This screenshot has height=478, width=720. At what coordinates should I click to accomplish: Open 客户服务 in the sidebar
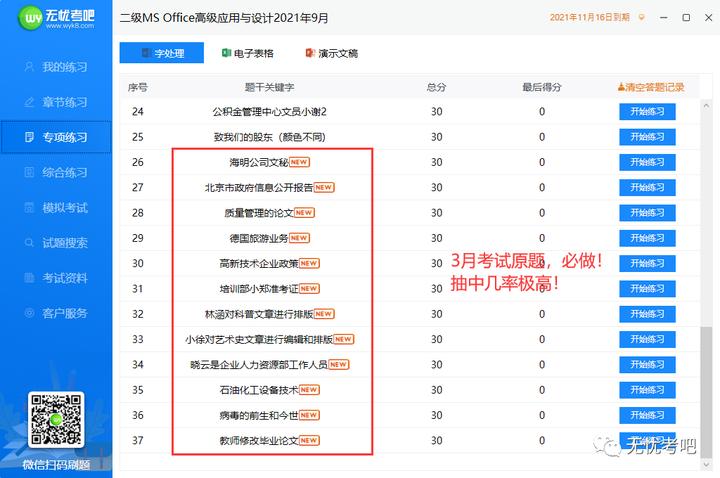pyautogui.click(x=56, y=313)
